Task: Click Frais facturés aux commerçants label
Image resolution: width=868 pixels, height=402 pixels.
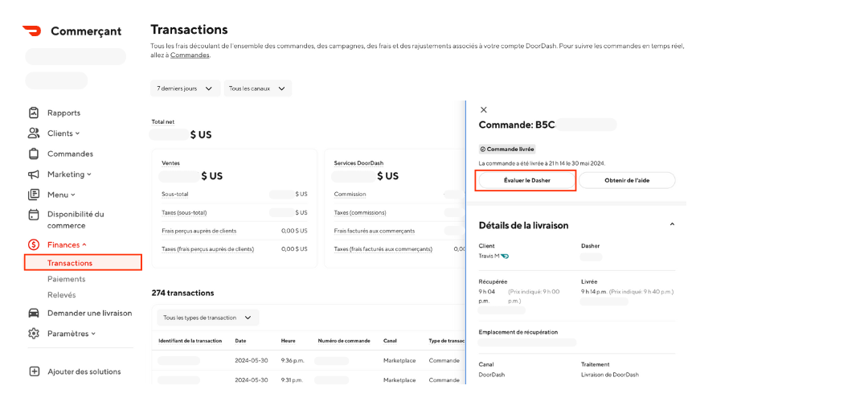Action: tap(375, 231)
